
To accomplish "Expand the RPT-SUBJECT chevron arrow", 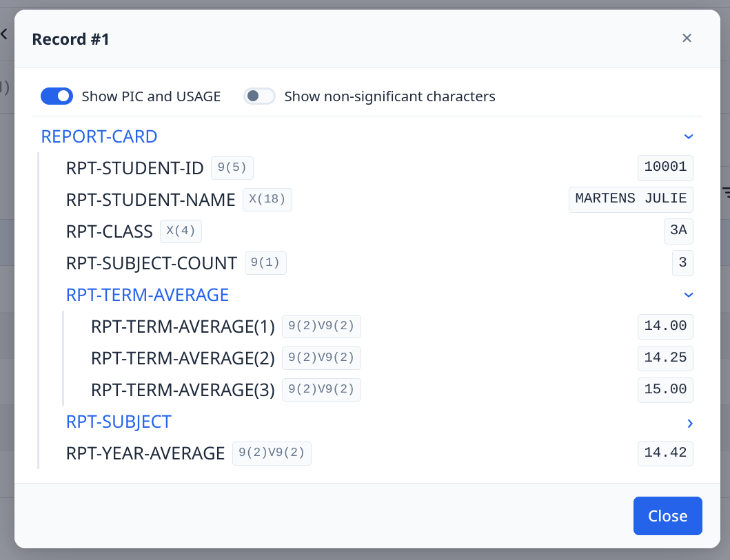I will tap(690, 423).
